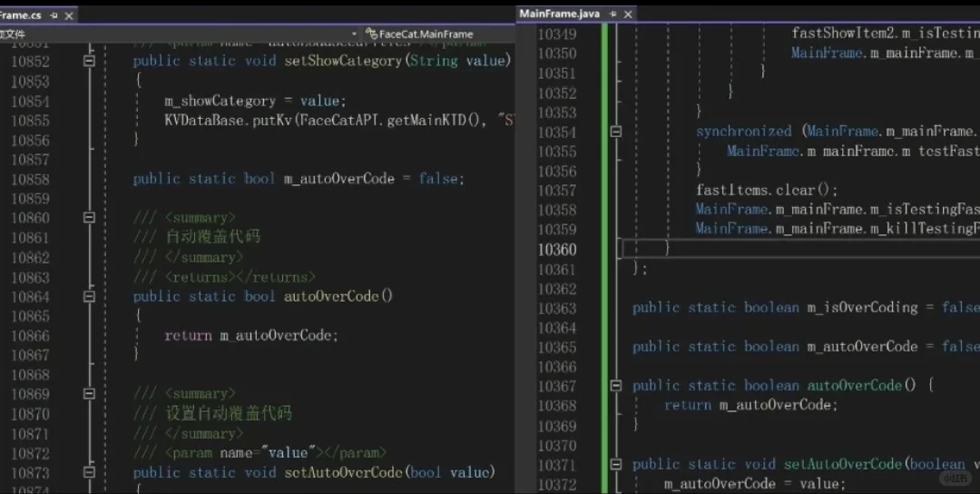The height and width of the screenshot is (494, 980).
Task: Click setAutoOverCode(bool value) on line 10873
Action: point(390,472)
